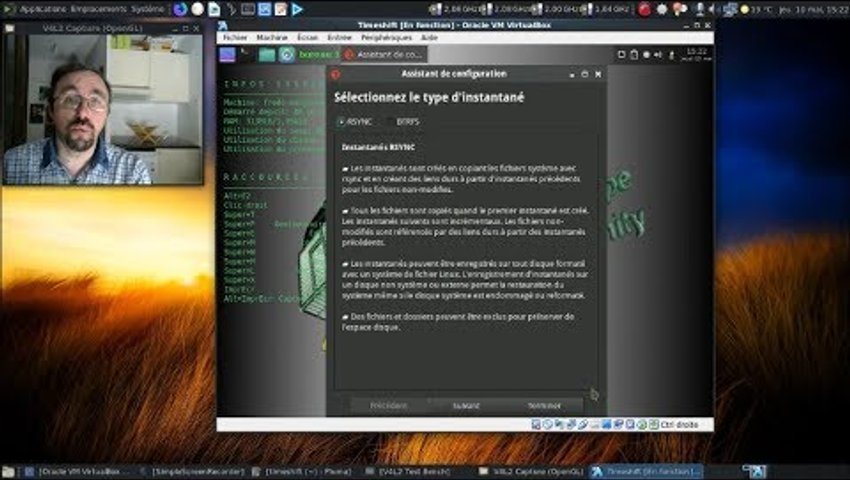Click the date and time clock in top panel

[x=814, y=9]
